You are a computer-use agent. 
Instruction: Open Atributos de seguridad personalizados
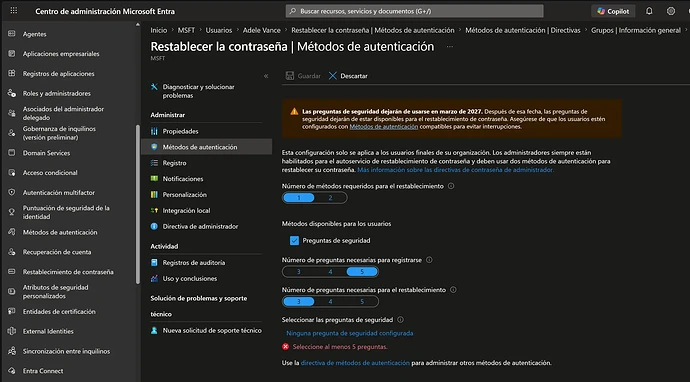click(x=55, y=291)
